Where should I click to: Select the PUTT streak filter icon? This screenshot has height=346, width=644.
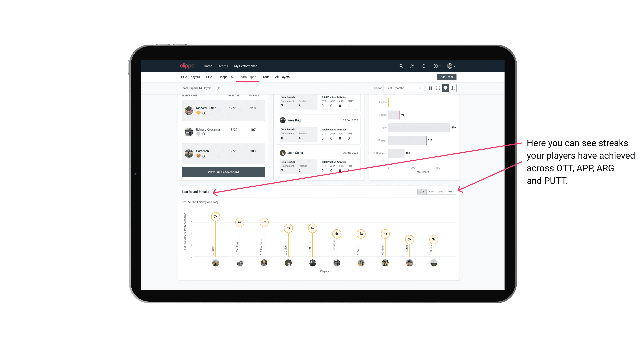[450, 191]
